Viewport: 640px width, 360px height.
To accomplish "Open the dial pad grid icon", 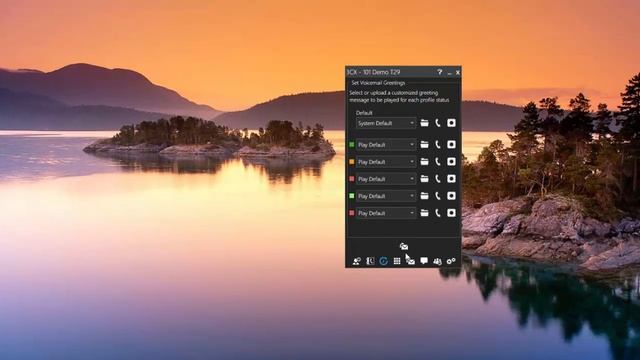I will click(x=397, y=261).
